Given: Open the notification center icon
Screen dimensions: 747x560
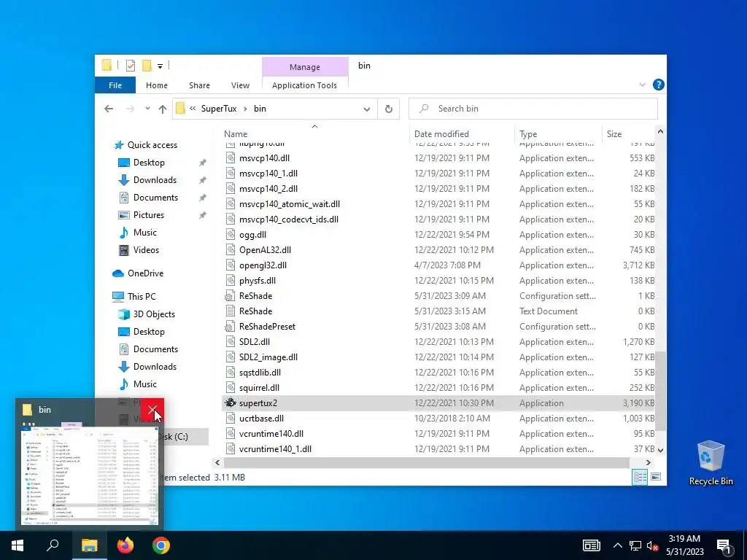Looking at the screenshot, I should coord(724,545).
